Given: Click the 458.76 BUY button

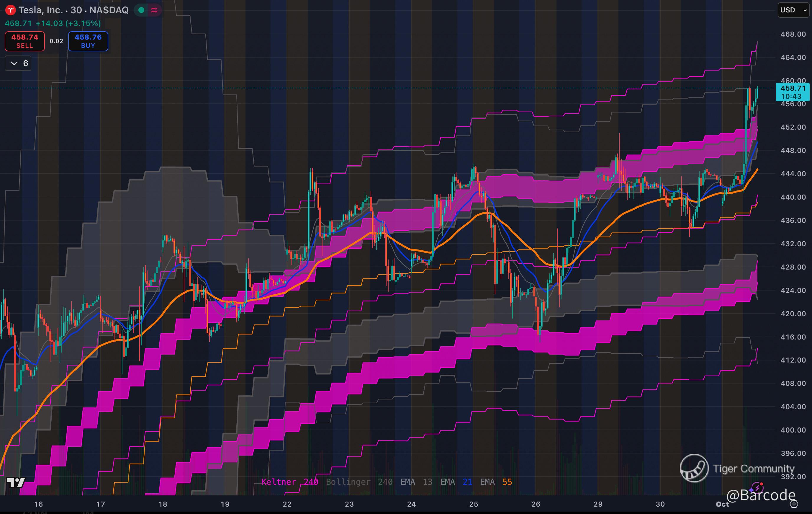Looking at the screenshot, I should pyautogui.click(x=88, y=41).
